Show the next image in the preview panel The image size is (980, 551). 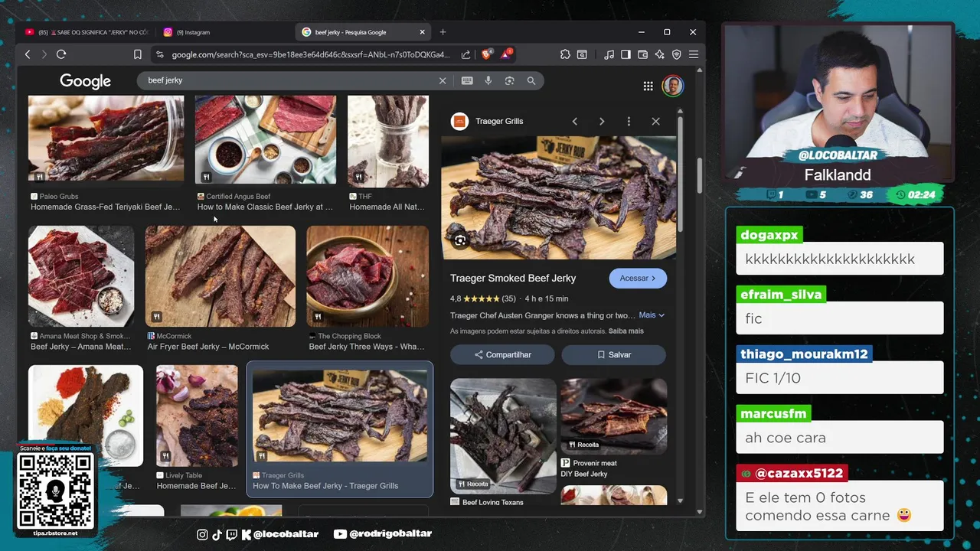[602, 121]
